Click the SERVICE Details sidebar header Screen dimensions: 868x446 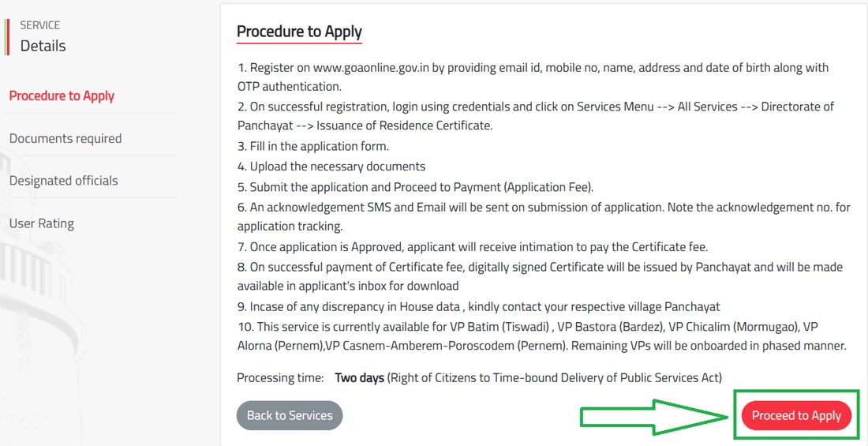[x=43, y=38]
